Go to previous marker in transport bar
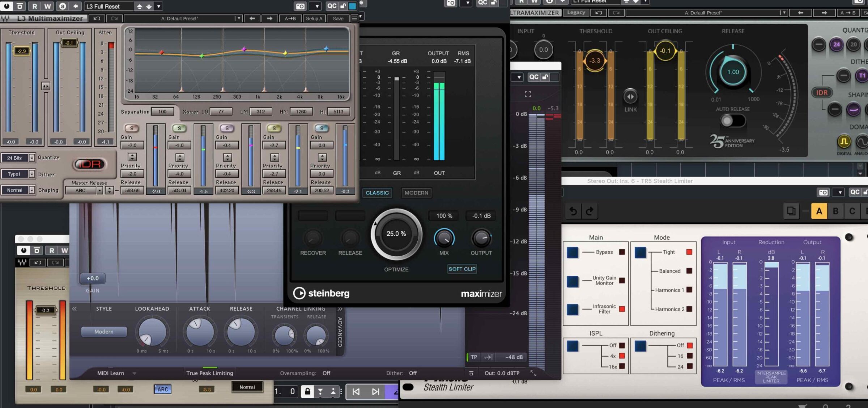This screenshot has width=868, height=408. [356, 391]
